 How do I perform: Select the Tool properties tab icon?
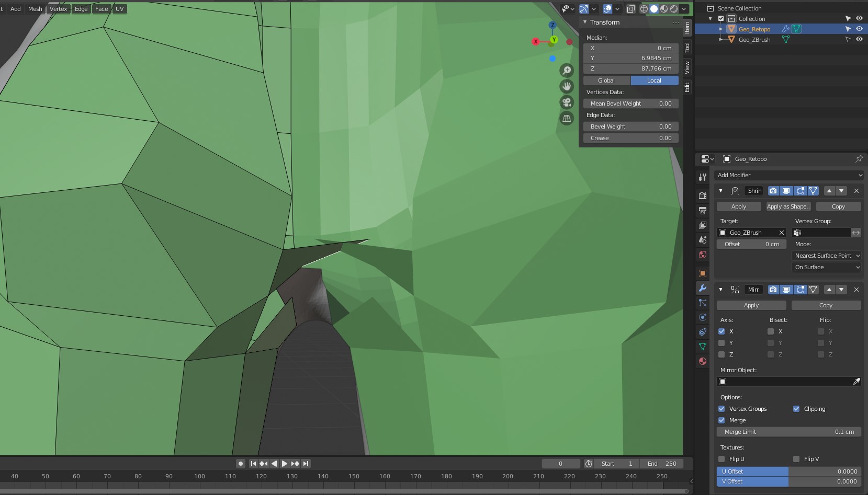703,177
